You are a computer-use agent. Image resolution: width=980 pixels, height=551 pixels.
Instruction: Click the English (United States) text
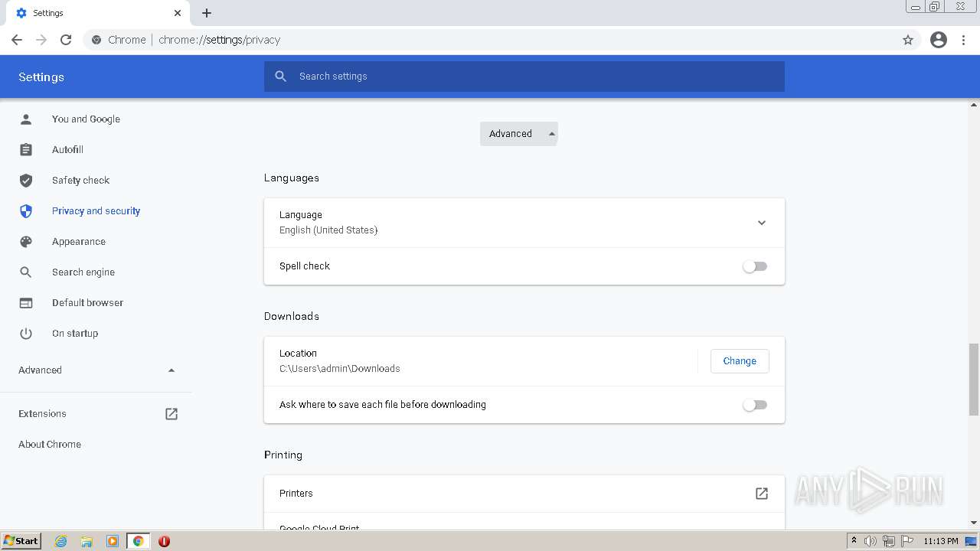[328, 230]
